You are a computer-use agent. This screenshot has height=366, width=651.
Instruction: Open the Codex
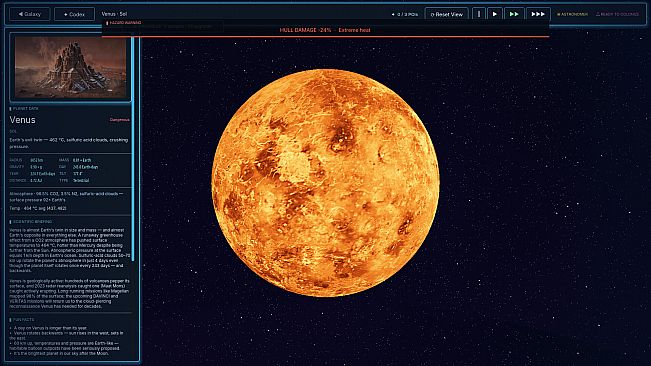pos(74,14)
